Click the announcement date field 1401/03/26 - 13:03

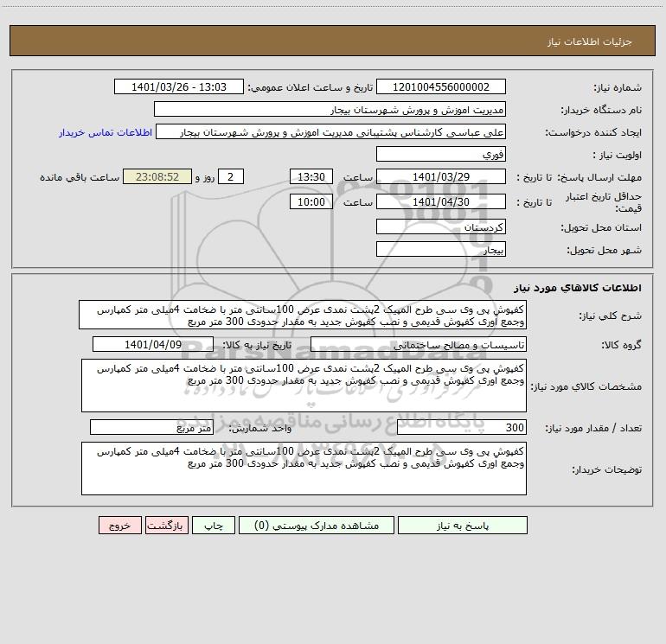coord(179,87)
